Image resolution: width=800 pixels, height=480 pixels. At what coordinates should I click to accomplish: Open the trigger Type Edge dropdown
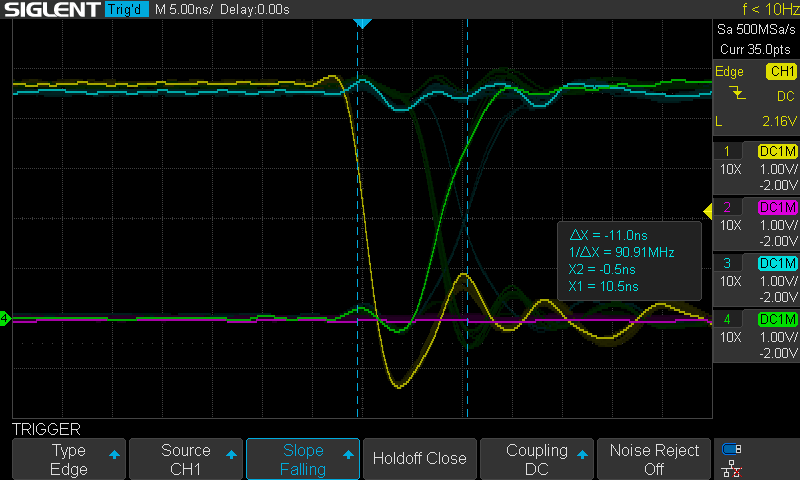click(69, 459)
